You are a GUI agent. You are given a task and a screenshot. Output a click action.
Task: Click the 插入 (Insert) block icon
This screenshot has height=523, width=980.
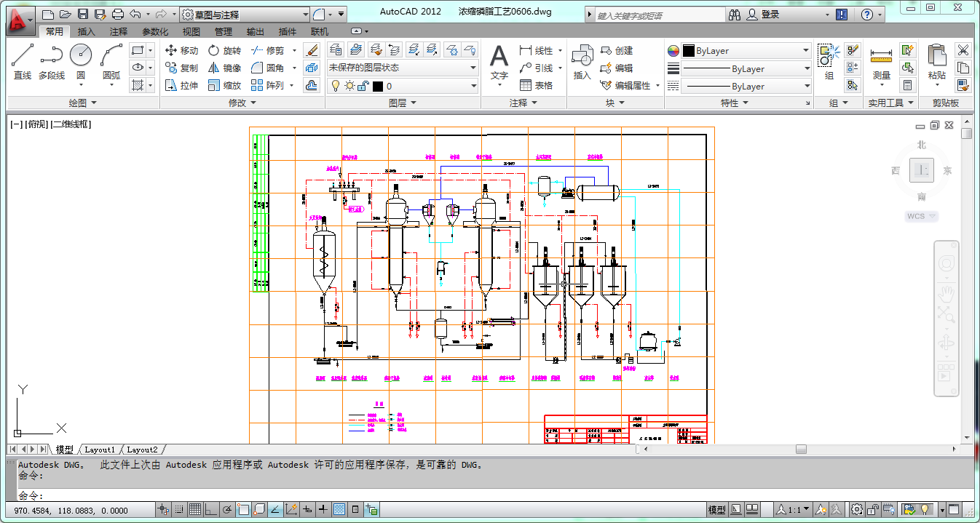coord(582,61)
